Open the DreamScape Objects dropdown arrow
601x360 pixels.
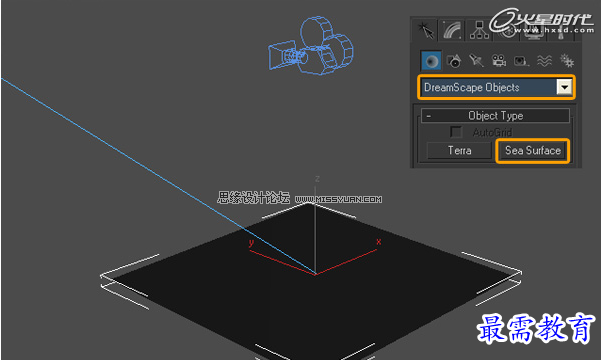tap(564, 87)
